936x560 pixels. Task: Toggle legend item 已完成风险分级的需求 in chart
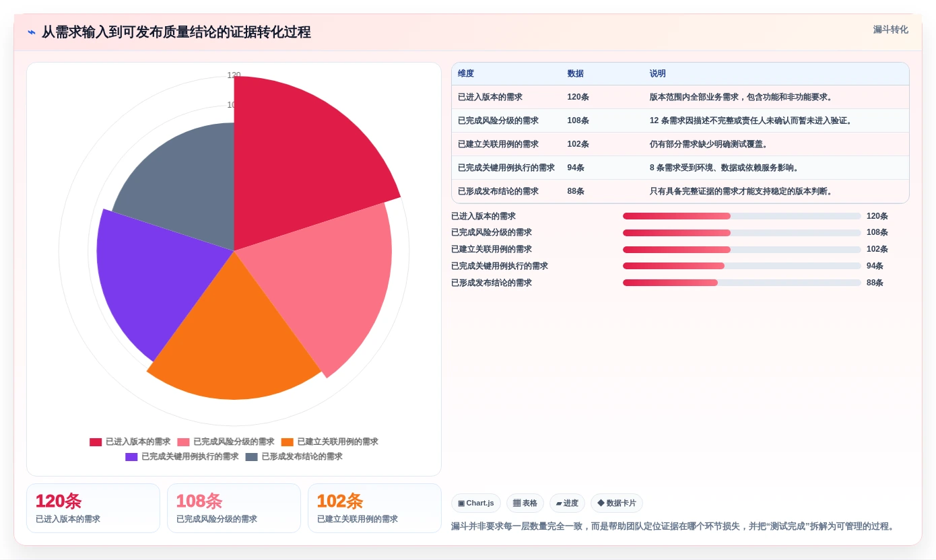coord(226,442)
